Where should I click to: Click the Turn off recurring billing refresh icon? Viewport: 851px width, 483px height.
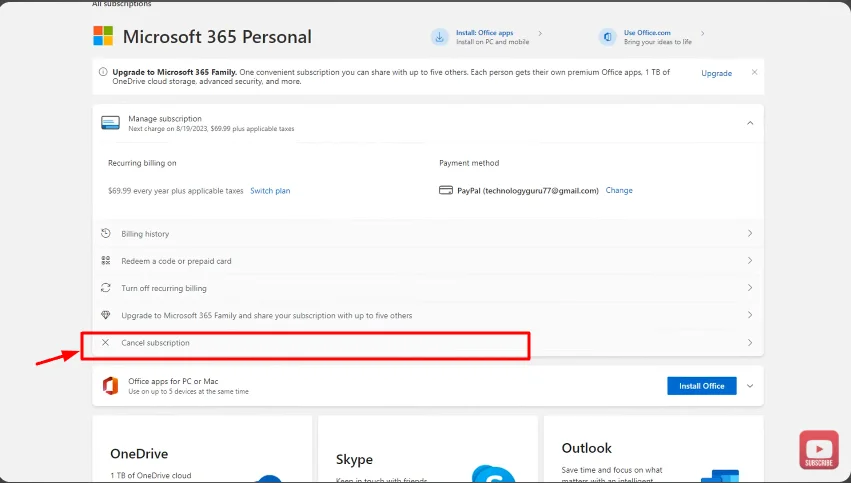pyautogui.click(x=106, y=288)
